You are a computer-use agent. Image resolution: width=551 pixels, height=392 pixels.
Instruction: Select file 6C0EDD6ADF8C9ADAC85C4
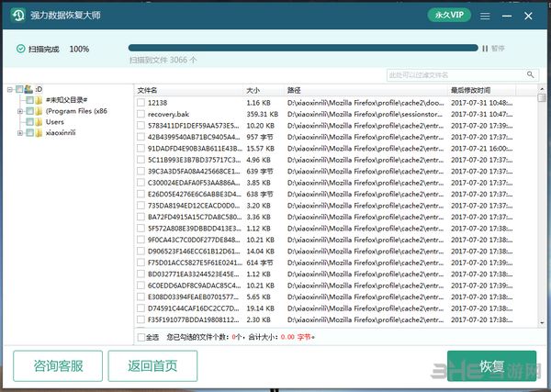(x=195, y=286)
